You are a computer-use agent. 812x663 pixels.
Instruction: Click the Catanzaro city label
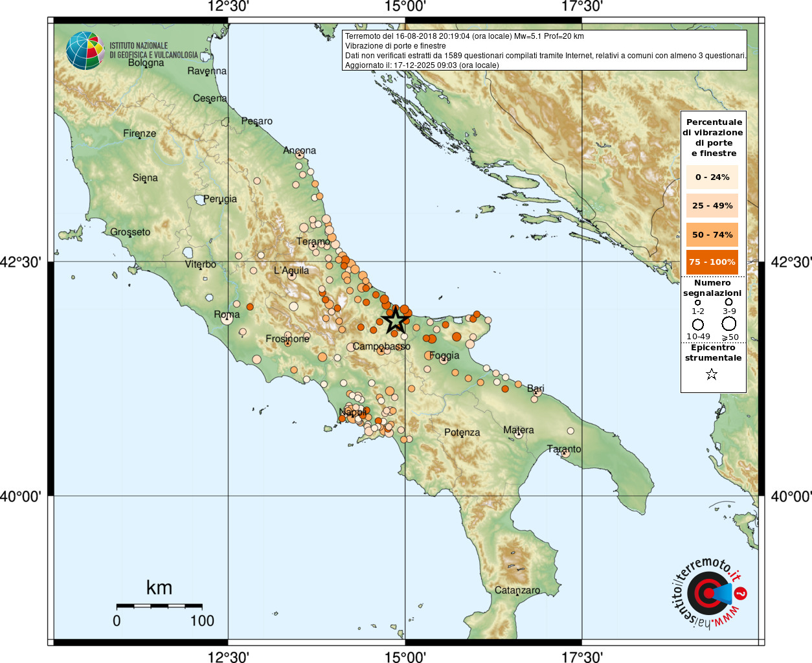[x=517, y=590]
